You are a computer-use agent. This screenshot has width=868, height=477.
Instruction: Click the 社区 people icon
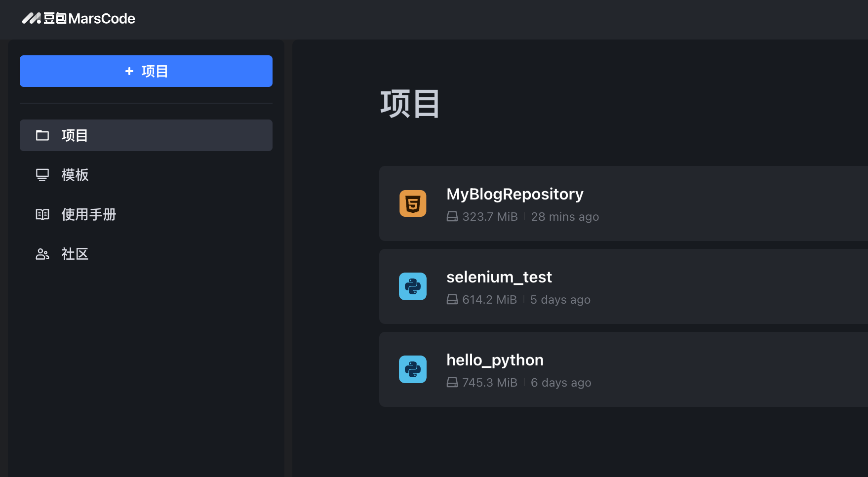coord(42,254)
